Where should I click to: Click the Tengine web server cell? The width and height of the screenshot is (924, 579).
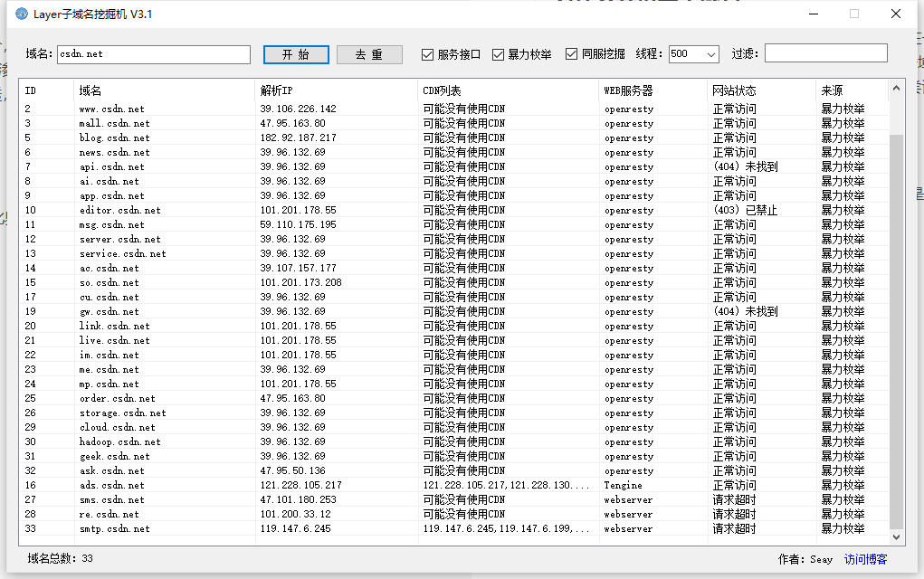click(623, 485)
